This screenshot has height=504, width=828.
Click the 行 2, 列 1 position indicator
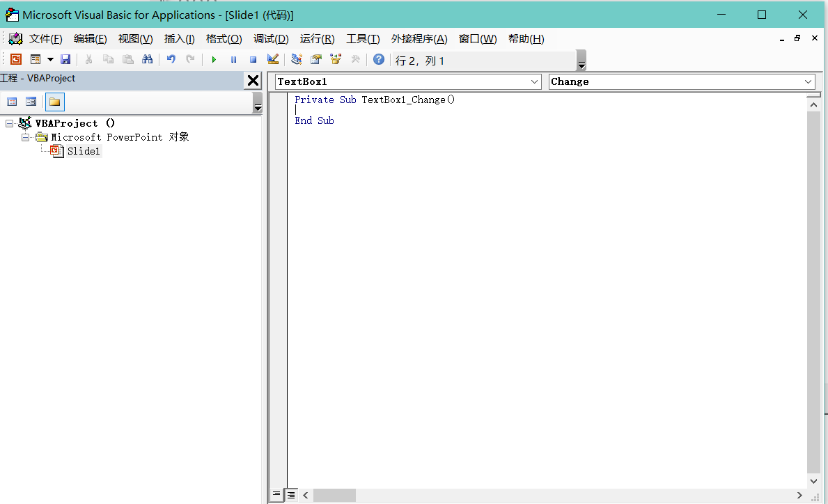(x=420, y=61)
